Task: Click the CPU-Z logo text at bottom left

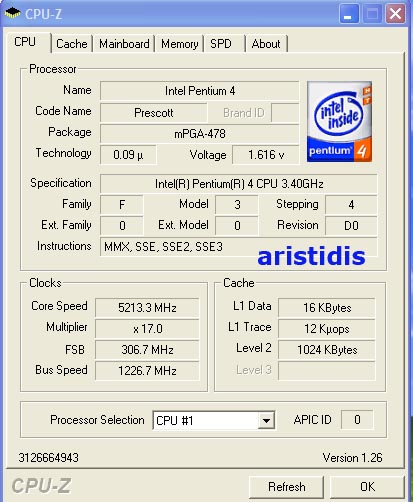Action: [x=41, y=486]
